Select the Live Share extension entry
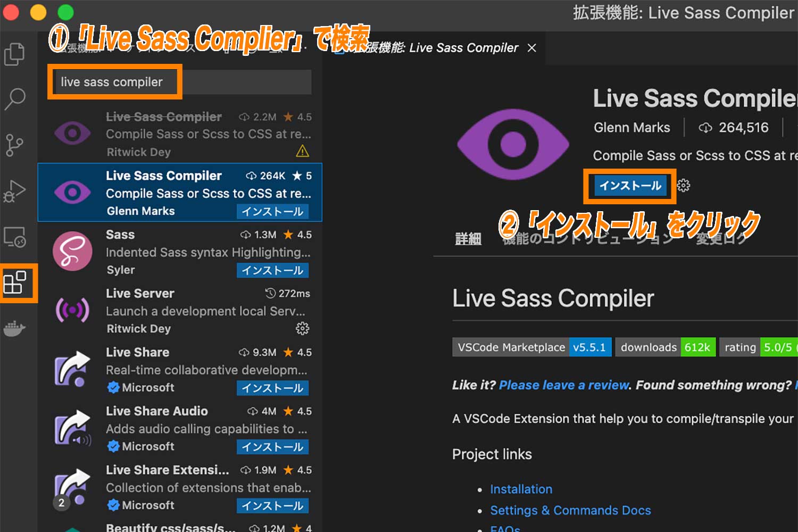 coord(180,369)
